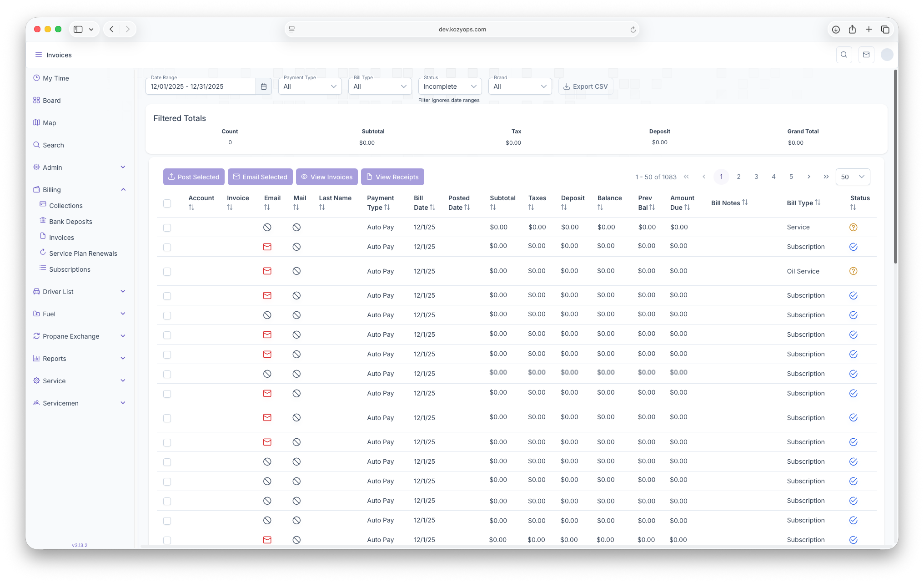Click the hamburger menu icon beside Invoices
Image resolution: width=924 pixels, height=583 pixels.
(39, 55)
